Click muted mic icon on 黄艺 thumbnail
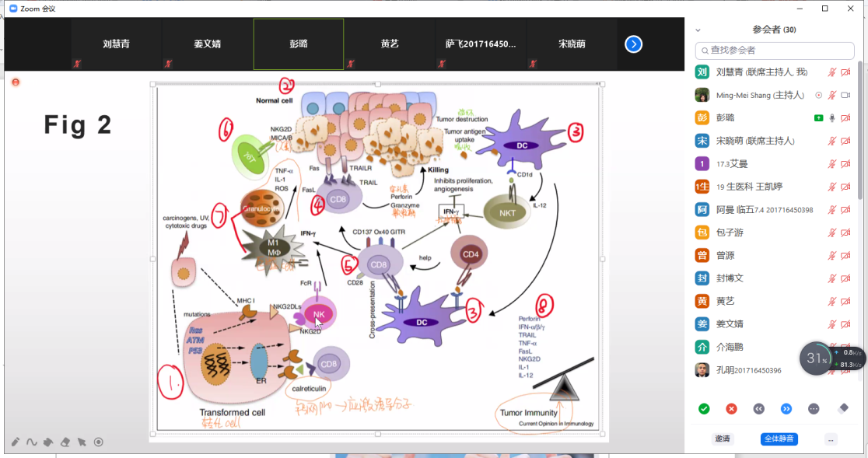The width and height of the screenshot is (868, 458). (351, 64)
